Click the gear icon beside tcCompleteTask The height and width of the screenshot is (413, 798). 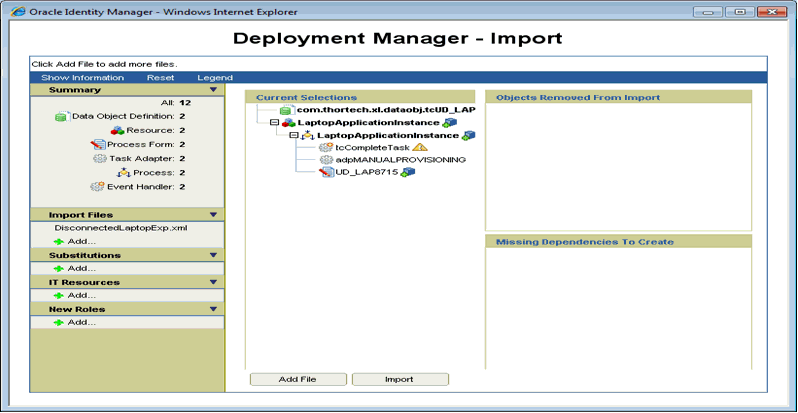pos(326,148)
